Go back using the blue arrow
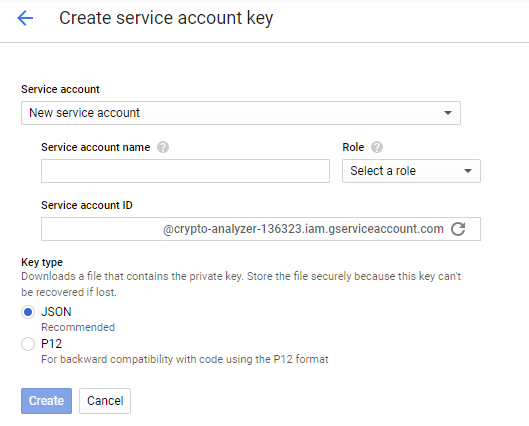Screen dimensions: 529x426 (x=25, y=18)
